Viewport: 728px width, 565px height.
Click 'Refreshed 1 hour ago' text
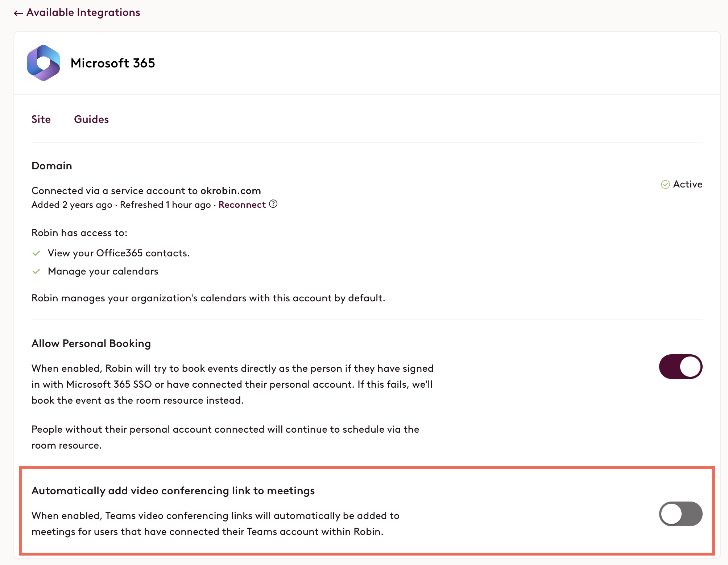coord(165,205)
